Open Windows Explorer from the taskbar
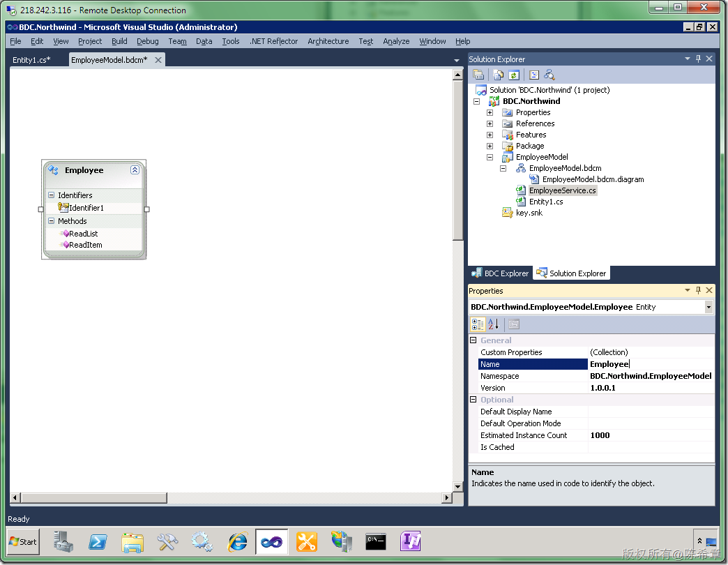The image size is (728, 565). pyautogui.click(x=132, y=542)
